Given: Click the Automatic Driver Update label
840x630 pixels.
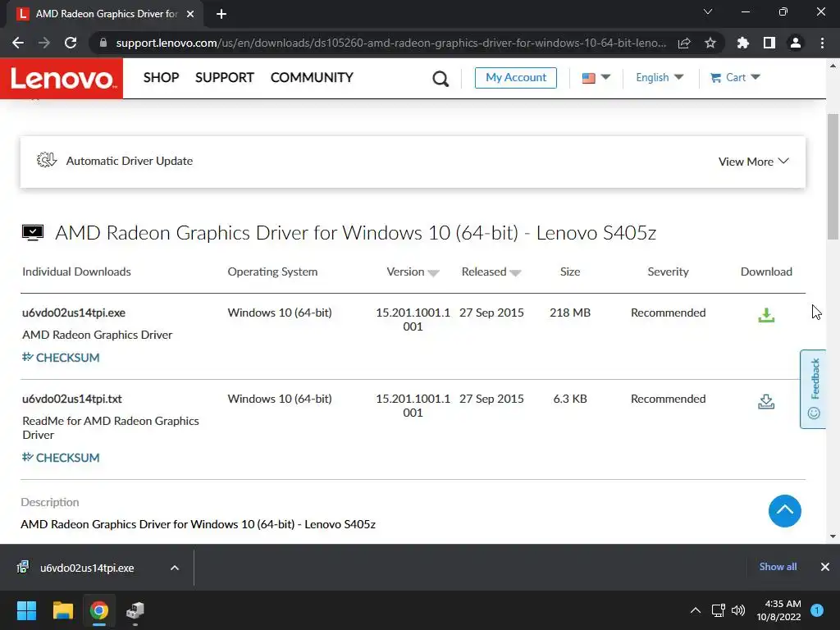Looking at the screenshot, I should click(129, 161).
